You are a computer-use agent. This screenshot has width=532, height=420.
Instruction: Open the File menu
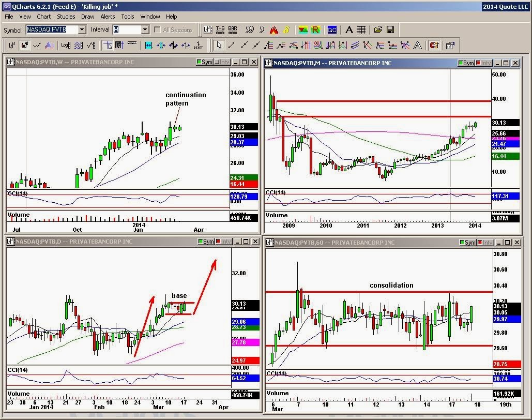pyautogui.click(x=9, y=17)
